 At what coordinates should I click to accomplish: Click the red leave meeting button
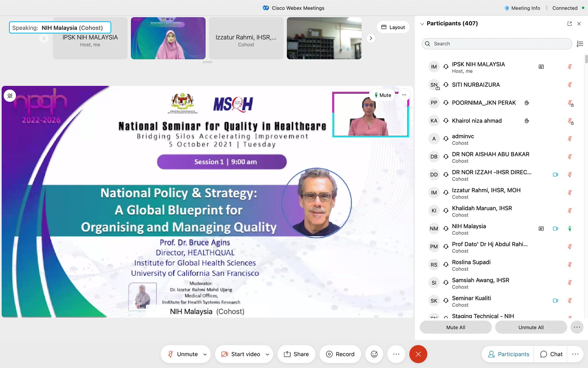(418, 354)
